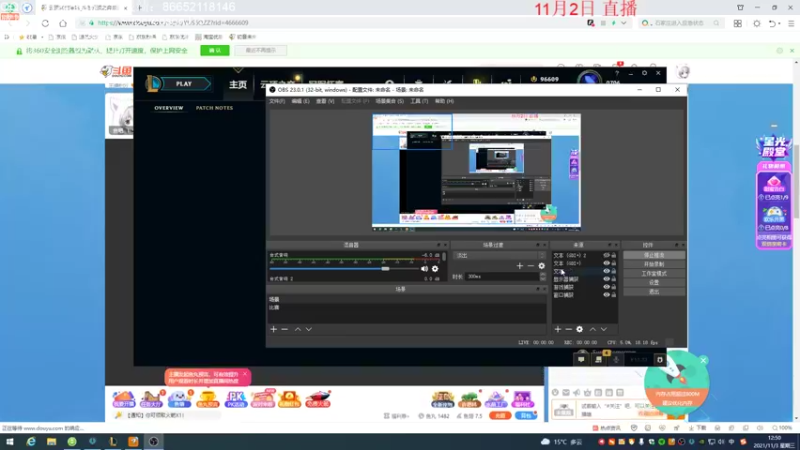Mute the desktop audio speaker icon in OBS mixer
The height and width of the screenshot is (450, 800).
(x=424, y=268)
